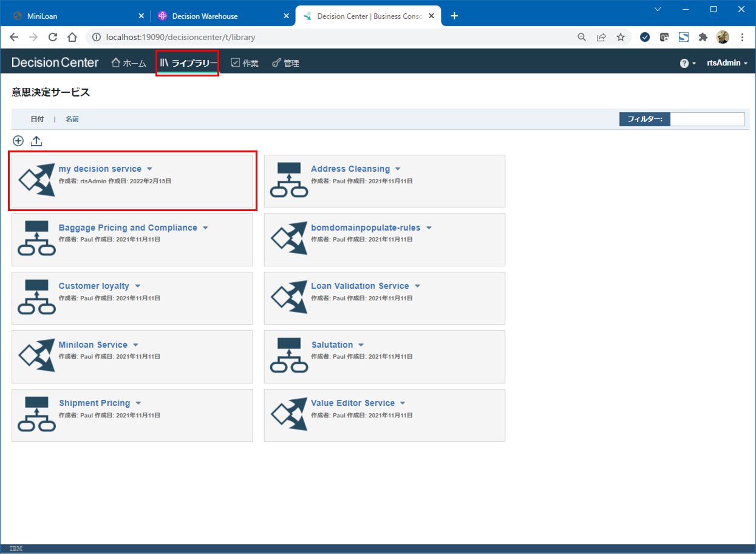The image size is (756, 554).
Task: Open the Salutation link
Action: [x=332, y=345]
